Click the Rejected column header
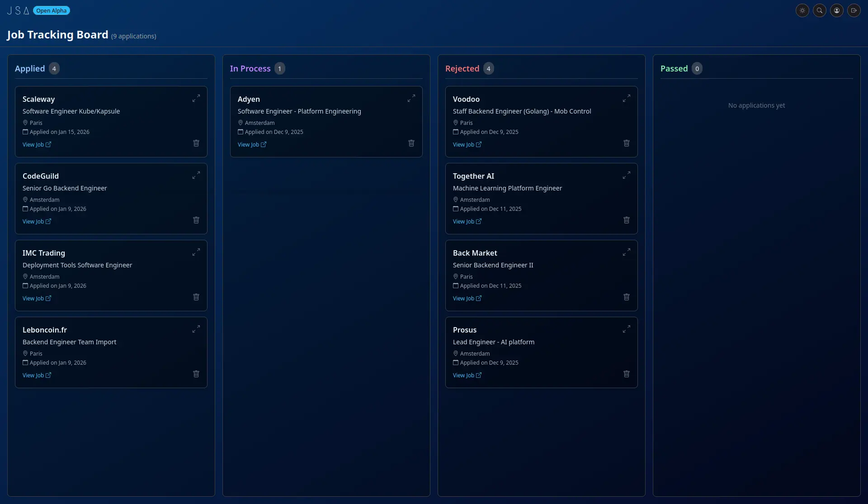Screen dimensions: 868x504 tap(462, 68)
